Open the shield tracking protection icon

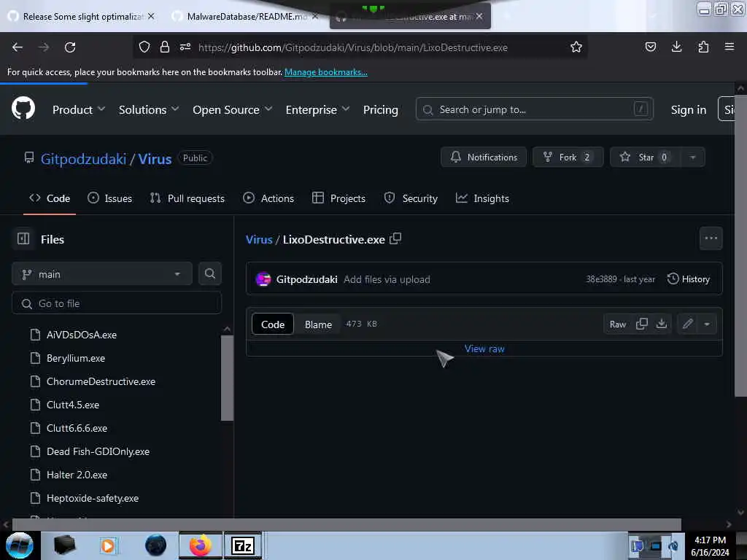(144, 47)
